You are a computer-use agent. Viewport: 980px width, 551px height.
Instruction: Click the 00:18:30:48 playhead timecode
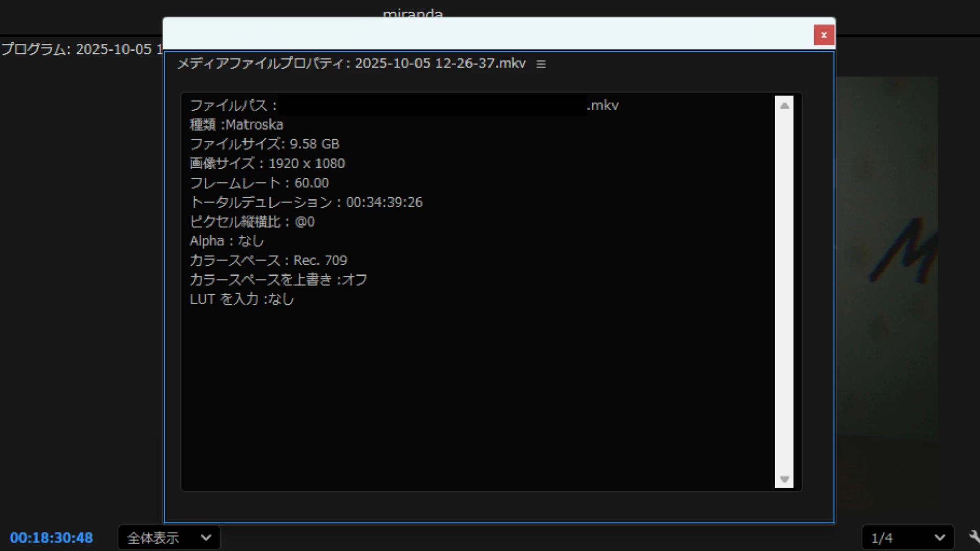(52, 538)
